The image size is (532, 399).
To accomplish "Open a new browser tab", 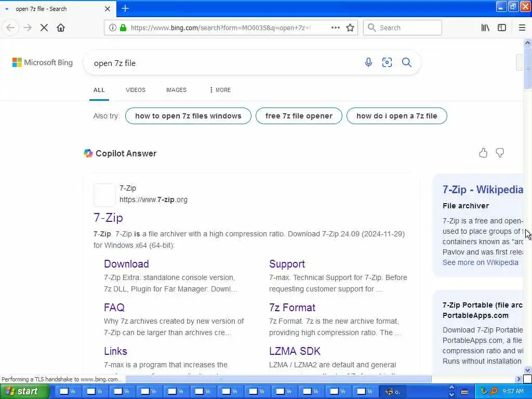I will click(125, 8).
